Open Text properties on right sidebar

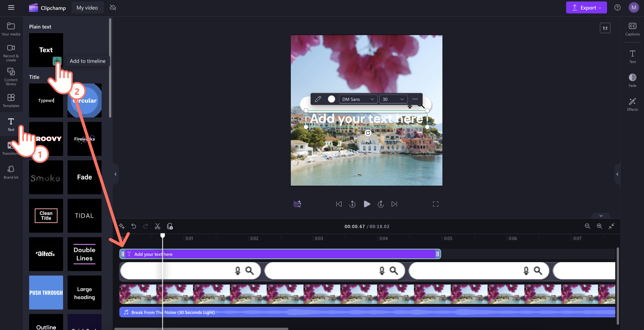point(632,56)
